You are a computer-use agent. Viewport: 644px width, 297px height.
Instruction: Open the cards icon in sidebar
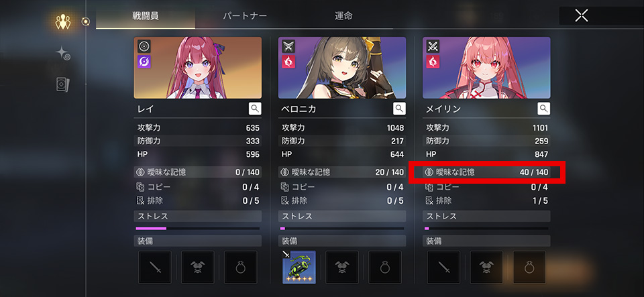[x=63, y=84]
